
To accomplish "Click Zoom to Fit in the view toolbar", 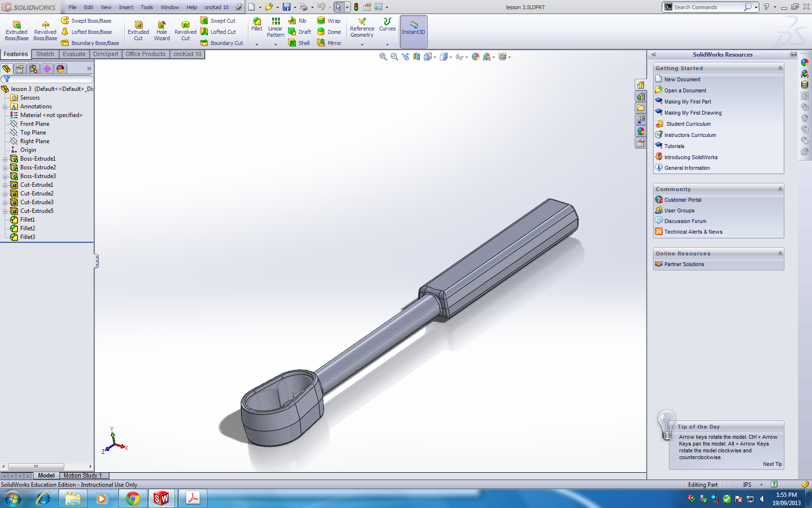I will [383, 57].
